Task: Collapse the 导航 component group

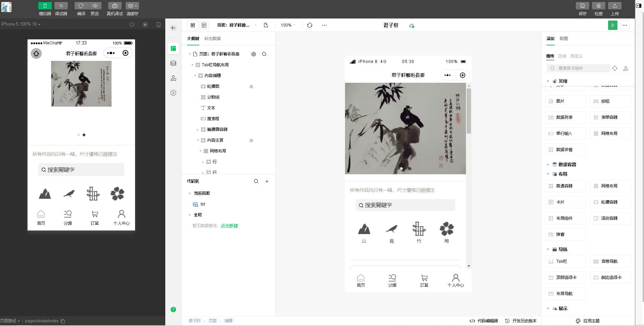Action: (548, 249)
